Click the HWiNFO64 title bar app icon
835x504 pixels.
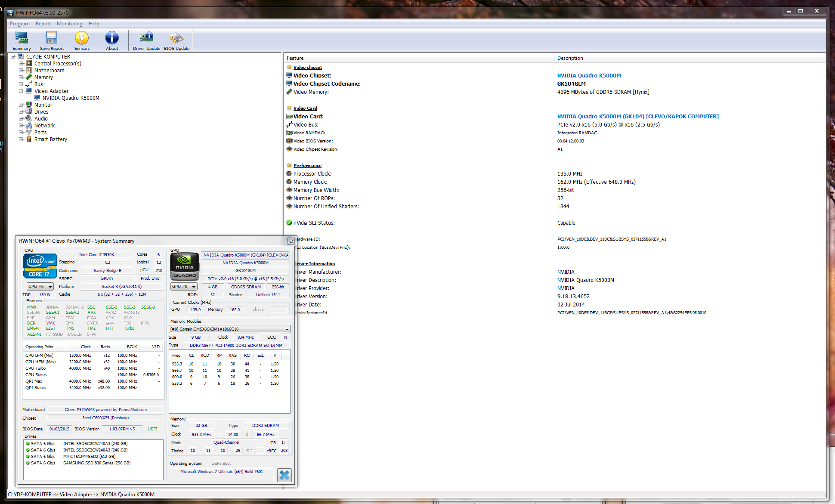point(11,12)
